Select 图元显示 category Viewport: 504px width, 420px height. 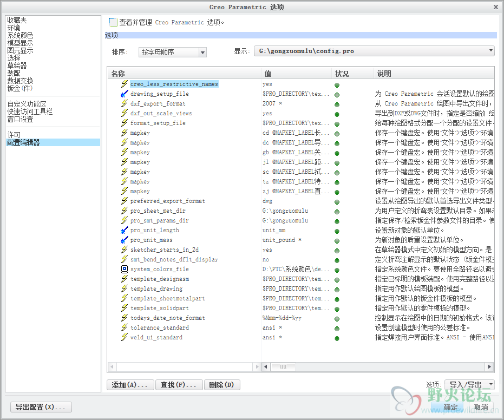[x=20, y=50]
